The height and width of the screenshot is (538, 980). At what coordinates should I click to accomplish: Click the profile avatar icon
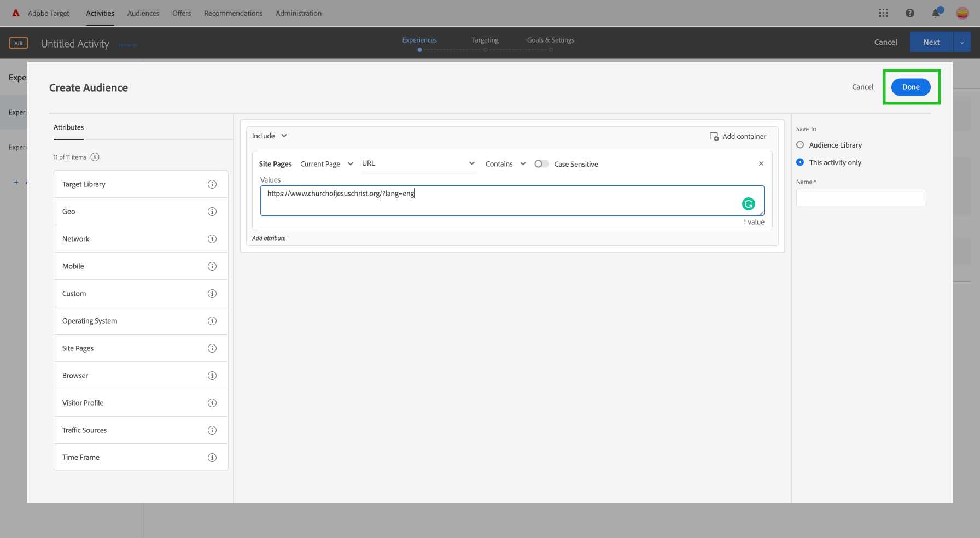tap(962, 13)
